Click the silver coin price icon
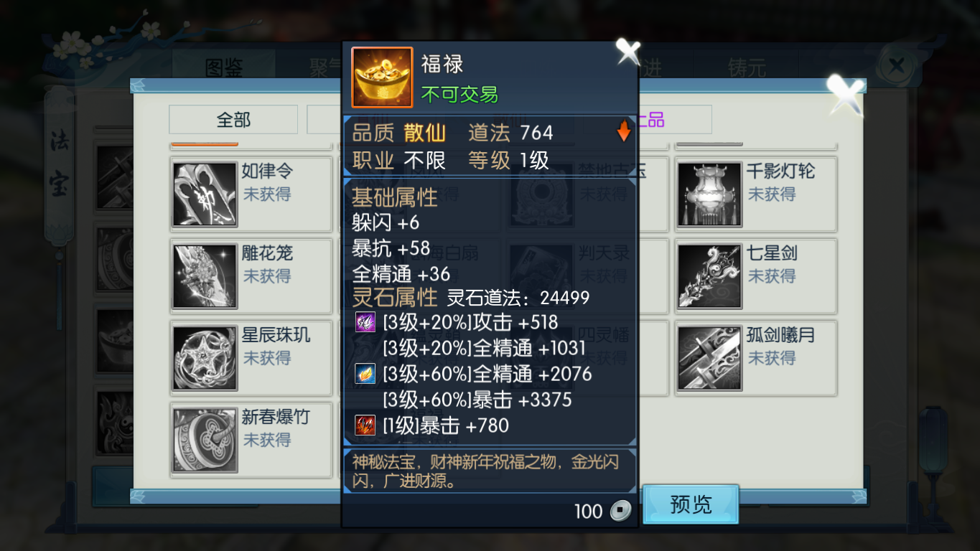 [x=620, y=511]
